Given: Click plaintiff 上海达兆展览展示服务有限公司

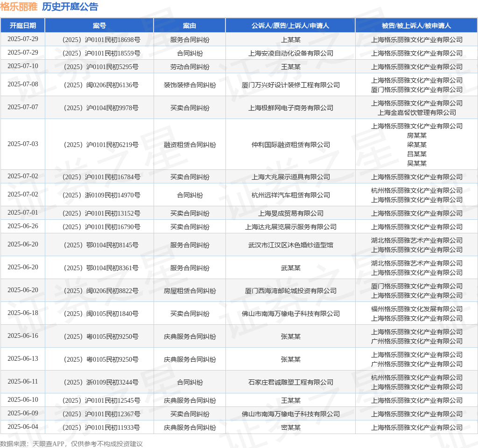Looking at the screenshot, I should coord(290,227).
